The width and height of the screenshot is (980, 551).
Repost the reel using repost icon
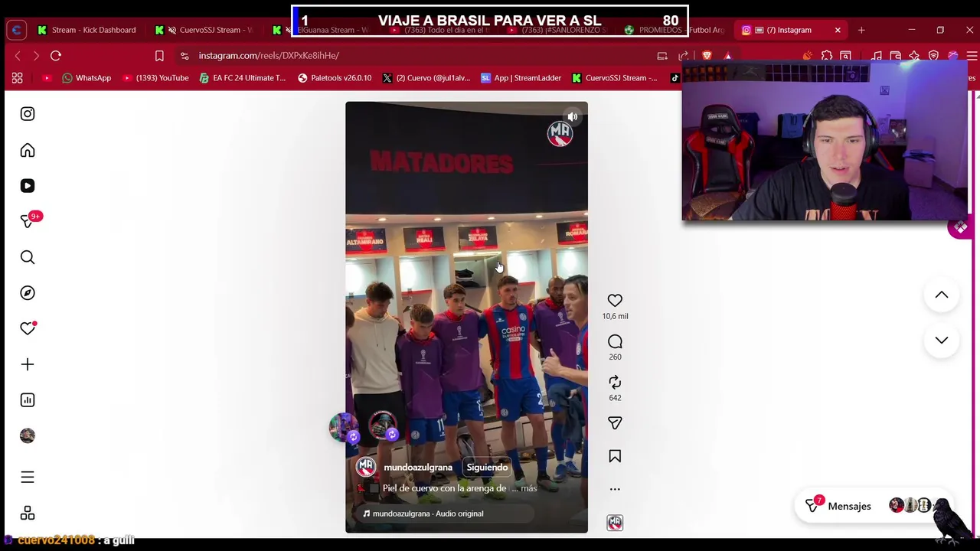click(x=615, y=382)
